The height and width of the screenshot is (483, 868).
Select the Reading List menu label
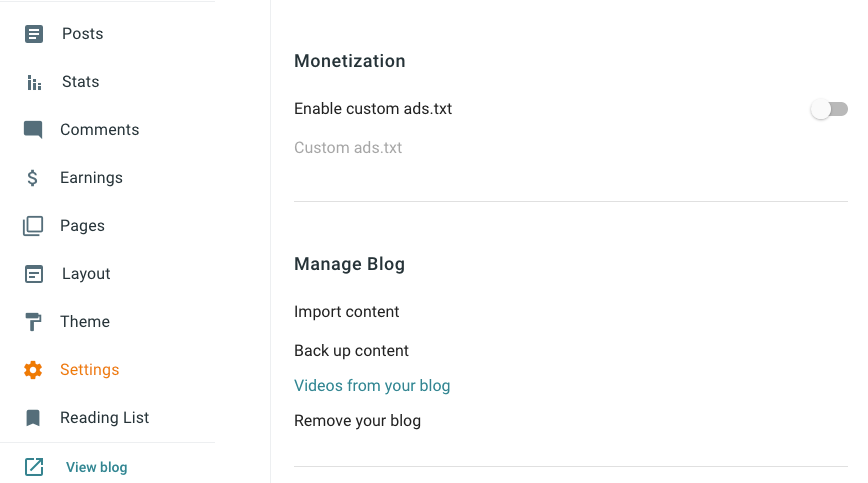pyautogui.click(x=104, y=418)
